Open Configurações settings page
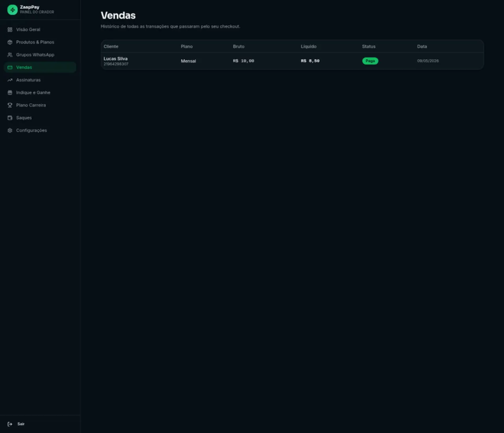This screenshot has height=433, width=504. coord(40,130)
